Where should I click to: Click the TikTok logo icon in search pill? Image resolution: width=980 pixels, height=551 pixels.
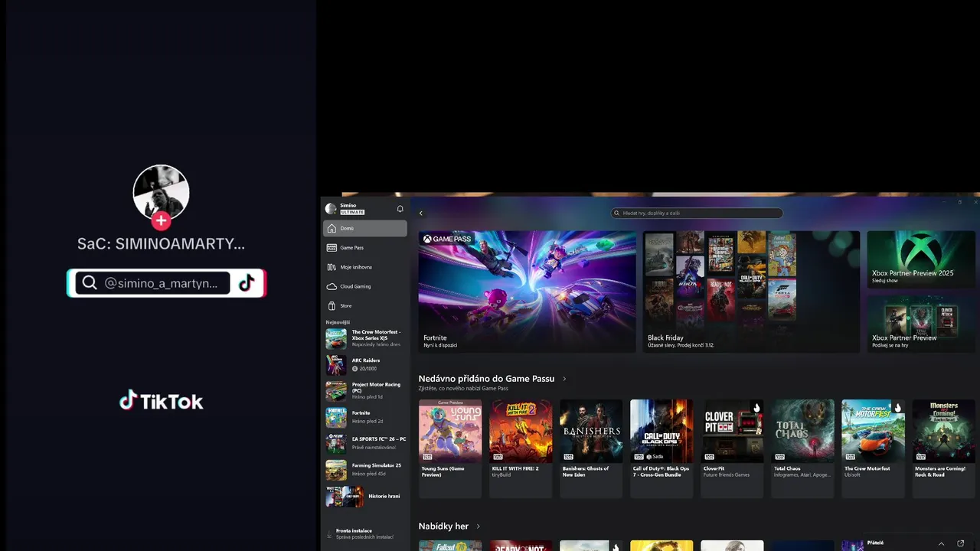[x=247, y=283]
